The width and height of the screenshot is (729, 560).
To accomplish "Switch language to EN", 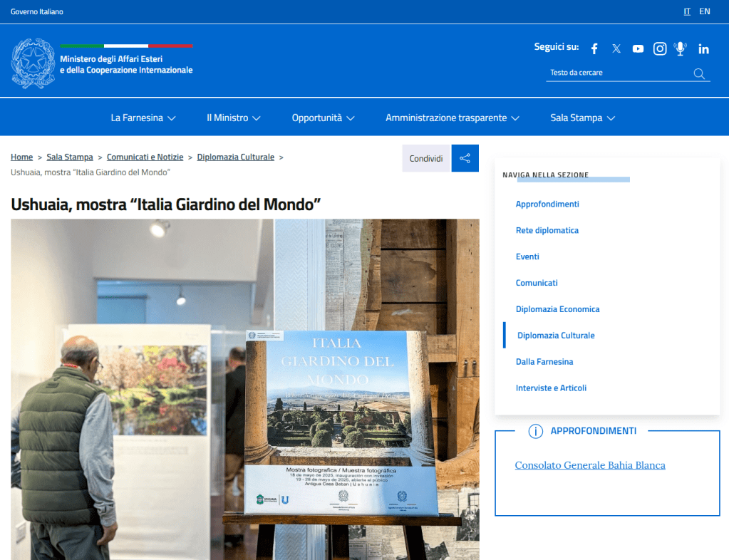I will [704, 11].
